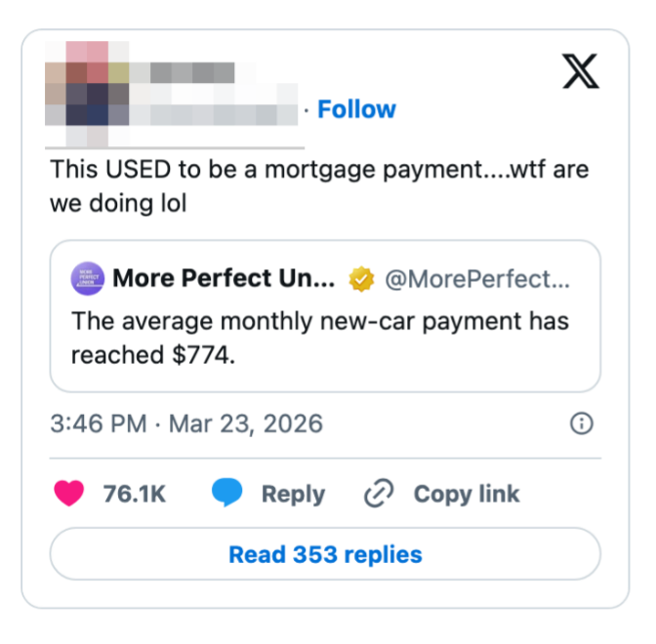The image size is (656, 644).
Task: Click the Reply text label
Action: (292, 494)
